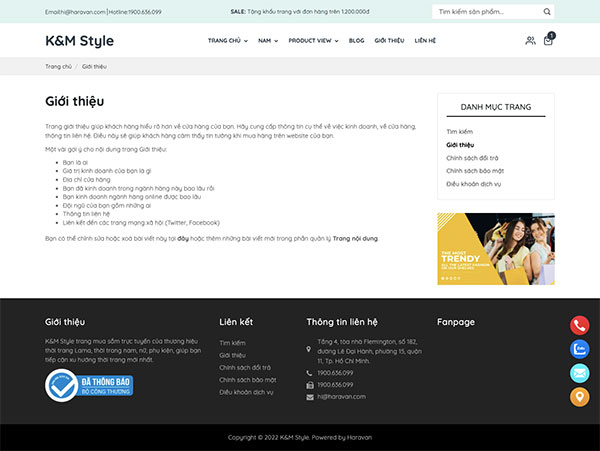Click the cyan email floating button
This screenshot has width=600, height=451.
click(579, 373)
